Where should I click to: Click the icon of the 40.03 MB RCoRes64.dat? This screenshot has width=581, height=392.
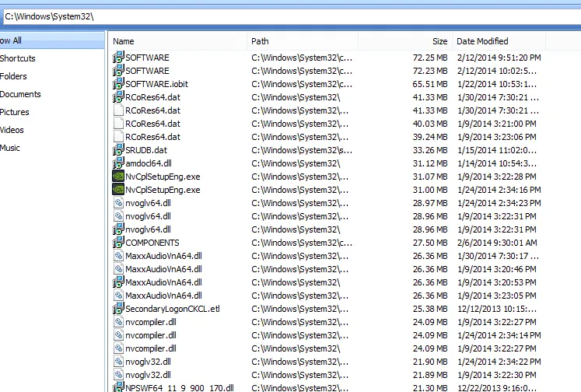118,124
